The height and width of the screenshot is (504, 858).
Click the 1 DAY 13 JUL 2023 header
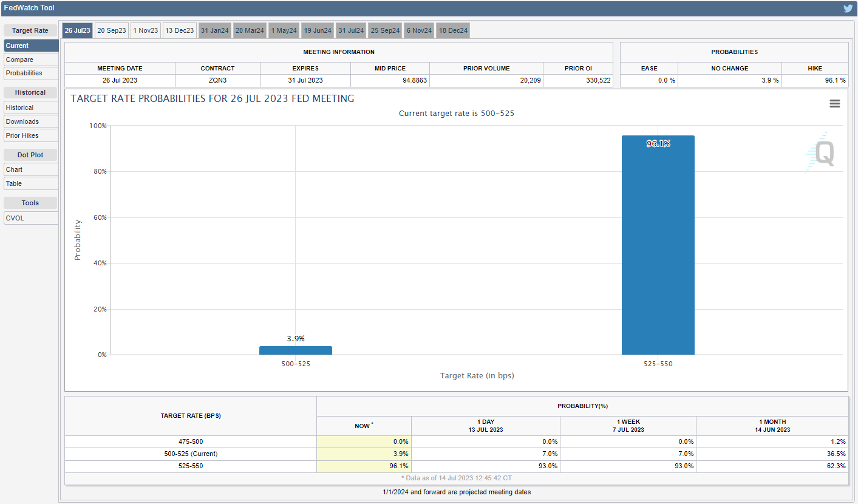click(486, 426)
